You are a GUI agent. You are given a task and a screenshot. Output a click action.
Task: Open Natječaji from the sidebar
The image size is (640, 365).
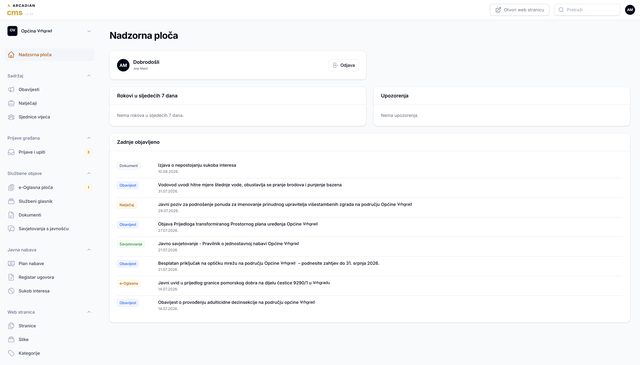coord(50,103)
